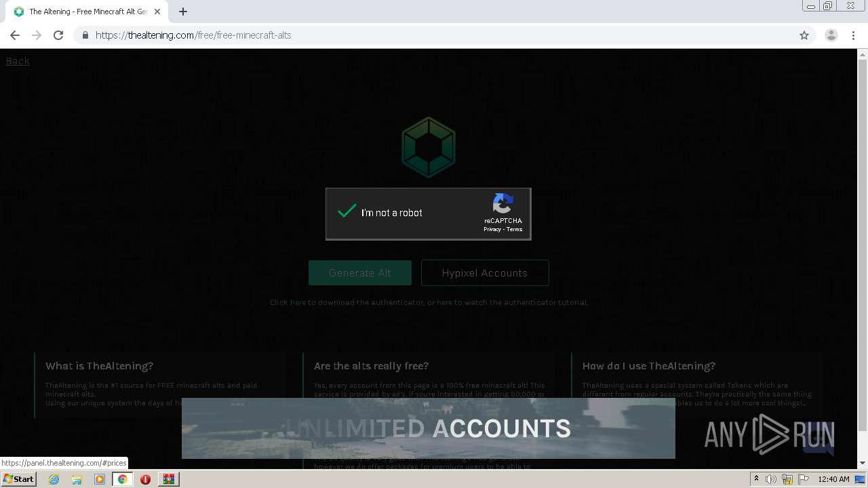Click the reCAPTCHA logo icon

tap(503, 203)
